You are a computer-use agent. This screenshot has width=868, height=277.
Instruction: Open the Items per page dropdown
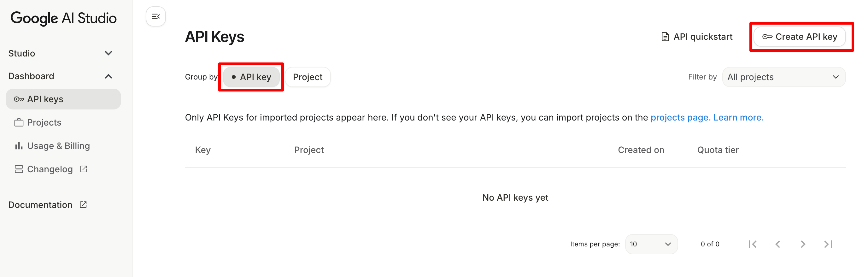coord(651,244)
